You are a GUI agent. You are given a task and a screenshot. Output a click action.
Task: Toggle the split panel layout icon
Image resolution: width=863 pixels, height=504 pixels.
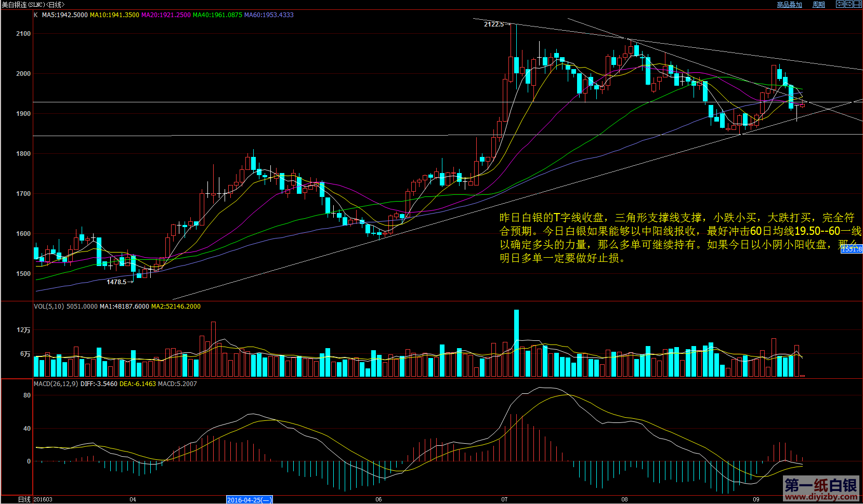point(858,4)
